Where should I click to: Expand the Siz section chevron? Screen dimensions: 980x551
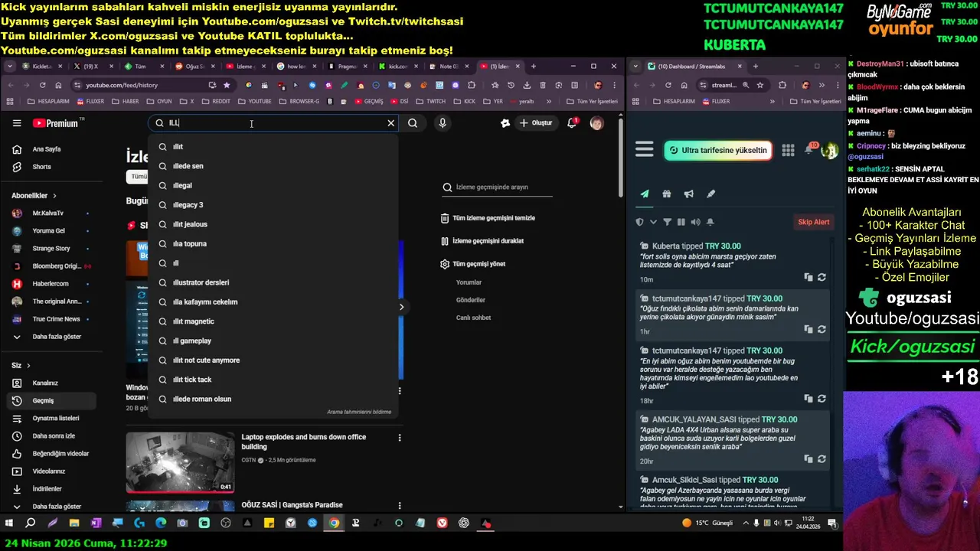click(28, 366)
